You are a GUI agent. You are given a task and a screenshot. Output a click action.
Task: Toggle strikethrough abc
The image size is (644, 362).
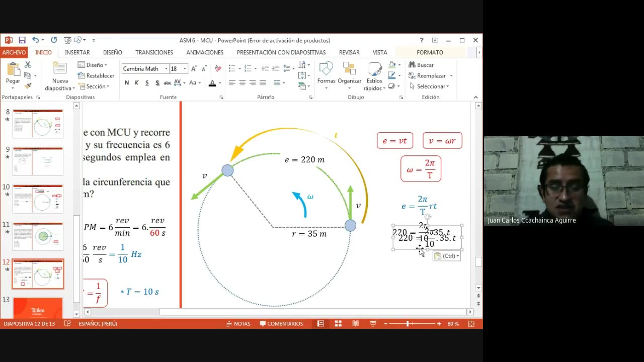tap(168, 83)
